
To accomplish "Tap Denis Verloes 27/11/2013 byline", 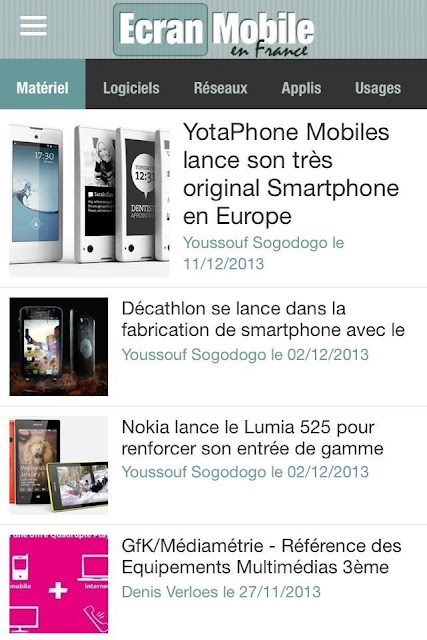I will click(221, 592).
